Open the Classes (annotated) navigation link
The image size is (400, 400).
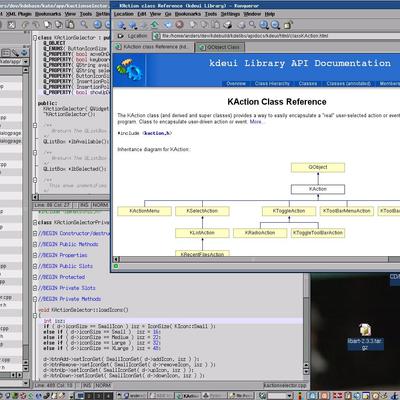click(348, 83)
